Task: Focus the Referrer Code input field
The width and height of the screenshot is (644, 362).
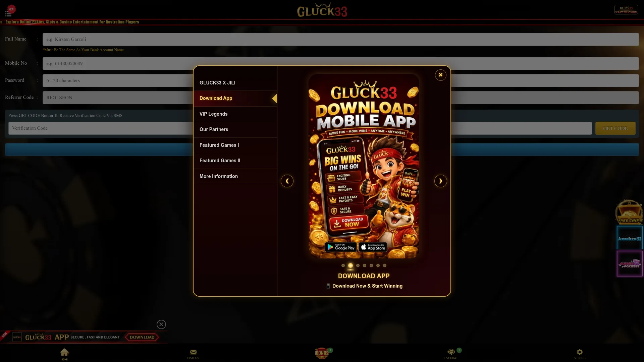Action: 340,98
